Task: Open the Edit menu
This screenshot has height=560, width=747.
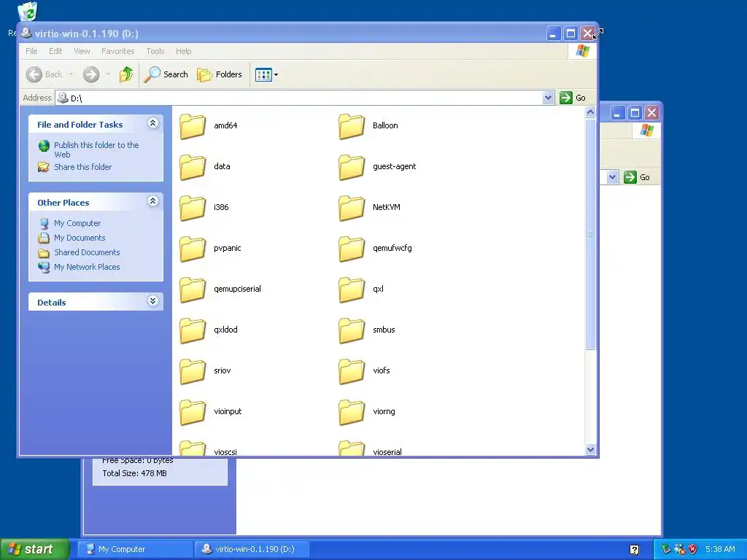Action: pyautogui.click(x=55, y=51)
